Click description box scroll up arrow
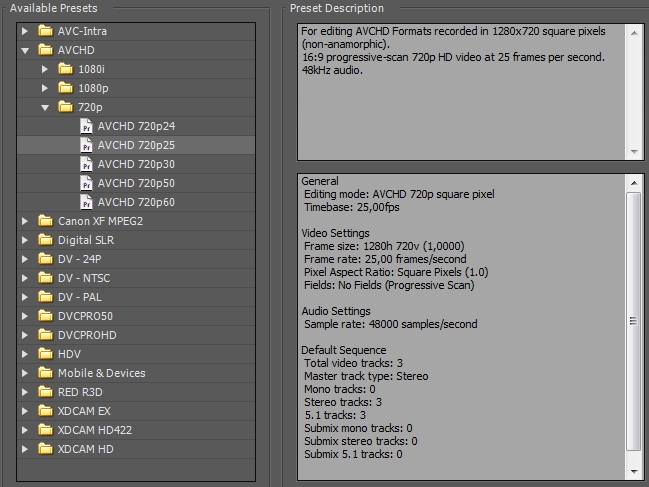649x487 pixels. tap(634, 33)
